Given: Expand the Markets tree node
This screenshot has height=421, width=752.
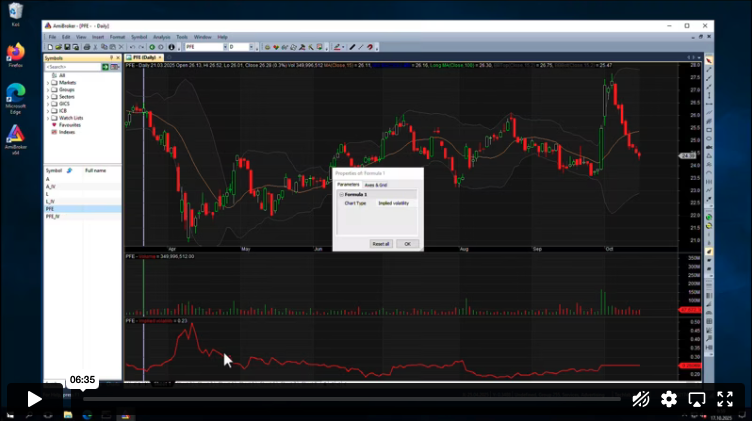Looking at the screenshot, I should click(x=48, y=83).
